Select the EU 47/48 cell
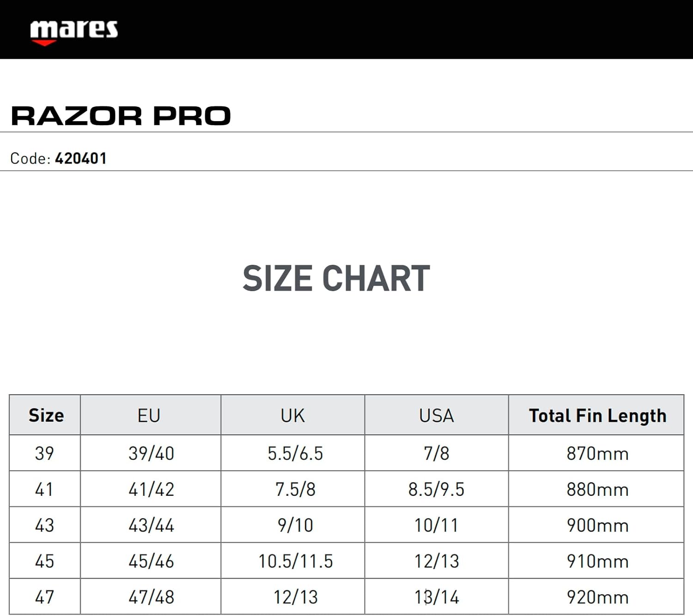The image size is (693, 616). click(x=151, y=597)
